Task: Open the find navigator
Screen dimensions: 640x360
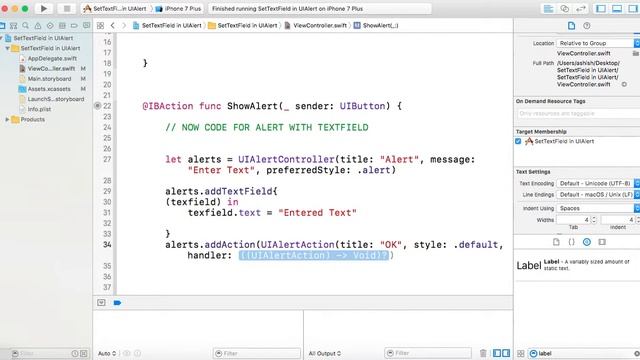Action: coord(26,26)
